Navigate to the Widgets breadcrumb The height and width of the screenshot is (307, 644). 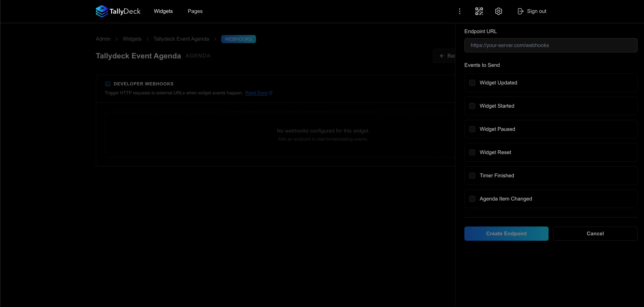[x=132, y=39]
